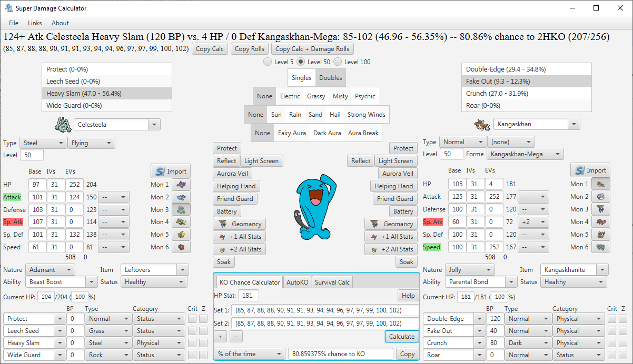Open the '% of the time' dropdown

(250, 354)
